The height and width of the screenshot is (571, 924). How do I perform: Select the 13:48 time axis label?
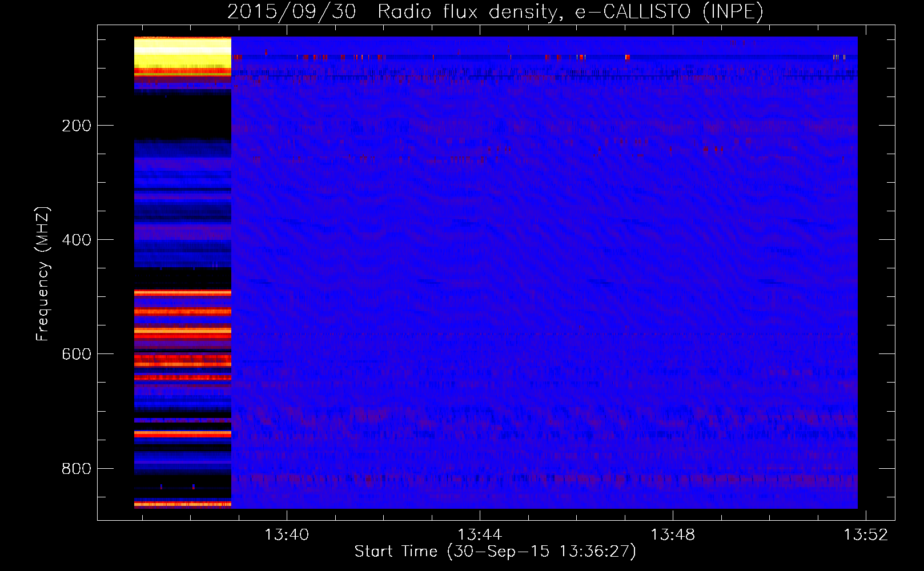point(673,534)
